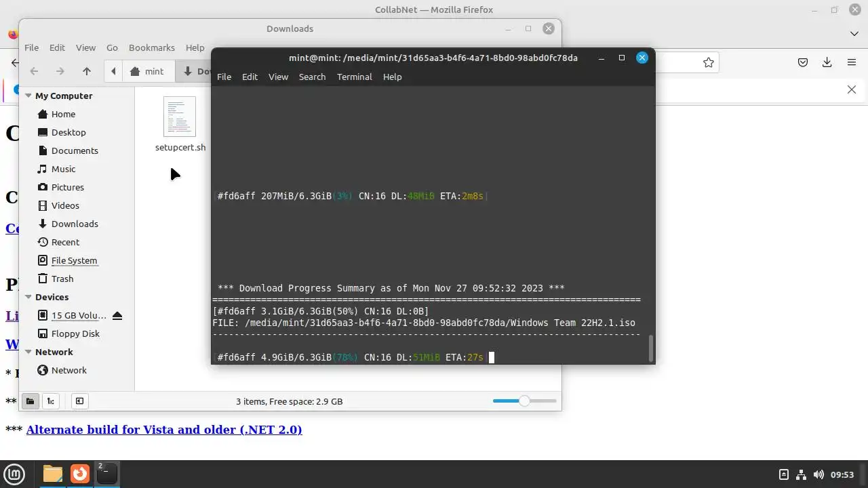
Task: Open Music in the sidebar
Action: (63, 169)
